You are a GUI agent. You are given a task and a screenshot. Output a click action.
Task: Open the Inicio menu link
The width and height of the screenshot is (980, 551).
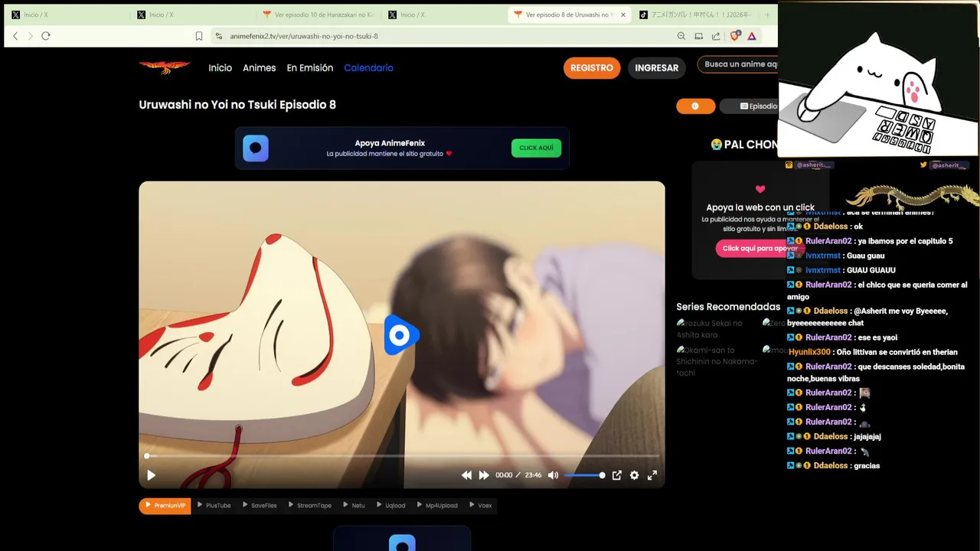pos(220,68)
